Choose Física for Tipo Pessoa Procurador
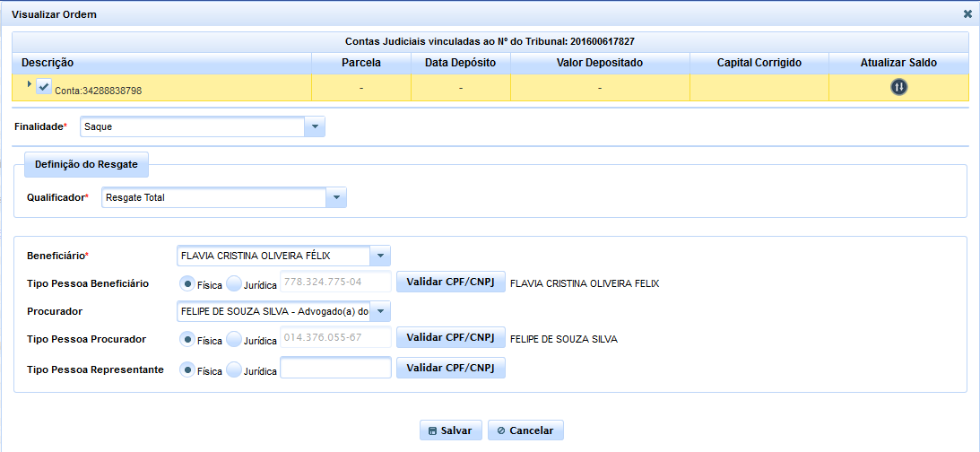The width and height of the screenshot is (980, 452). tap(187, 339)
